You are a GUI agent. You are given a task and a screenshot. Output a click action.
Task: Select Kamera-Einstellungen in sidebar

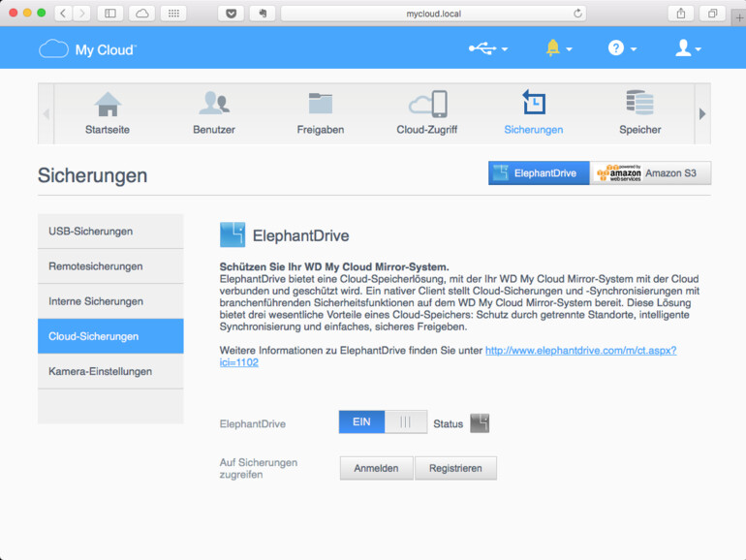point(110,371)
